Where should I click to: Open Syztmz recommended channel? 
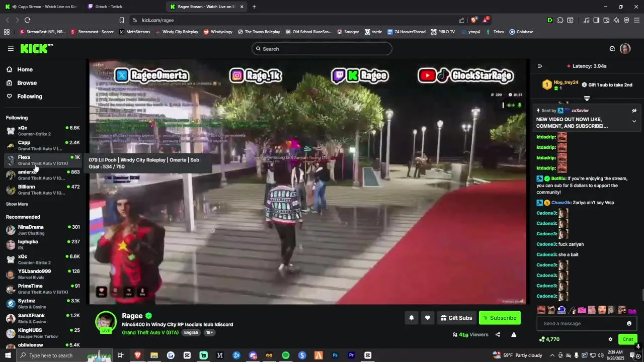coord(43,304)
